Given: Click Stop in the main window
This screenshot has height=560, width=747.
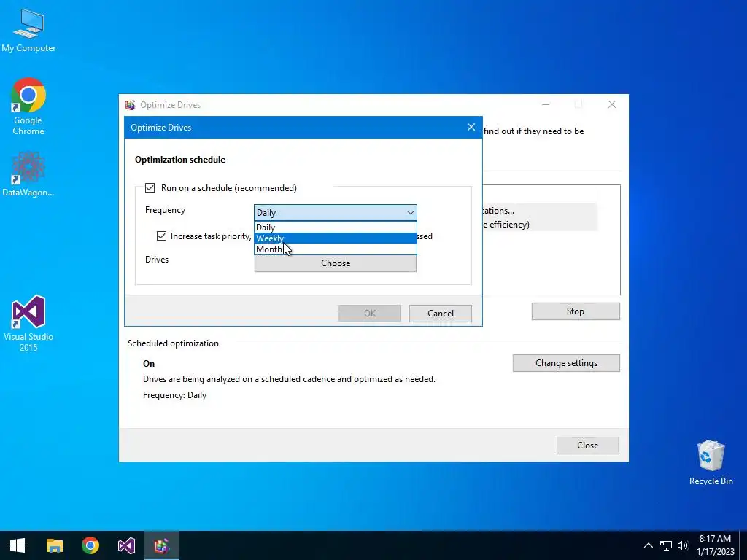Looking at the screenshot, I should [576, 311].
